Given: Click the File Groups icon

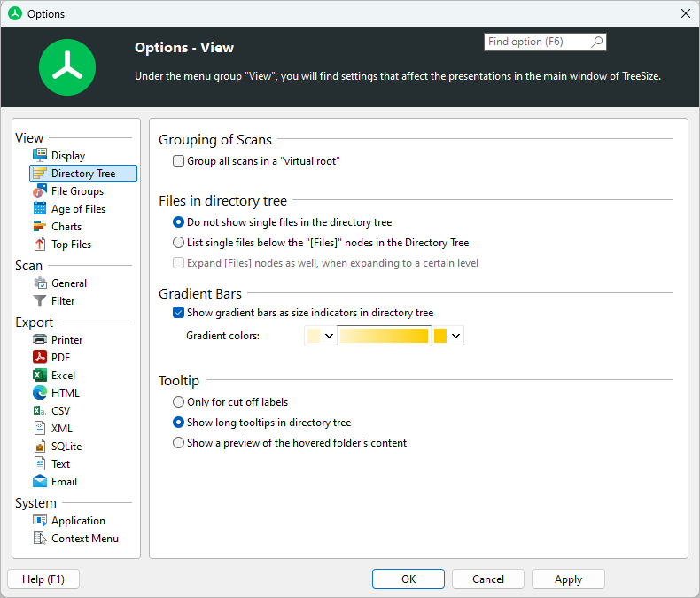Looking at the screenshot, I should click(x=40, y=190).
